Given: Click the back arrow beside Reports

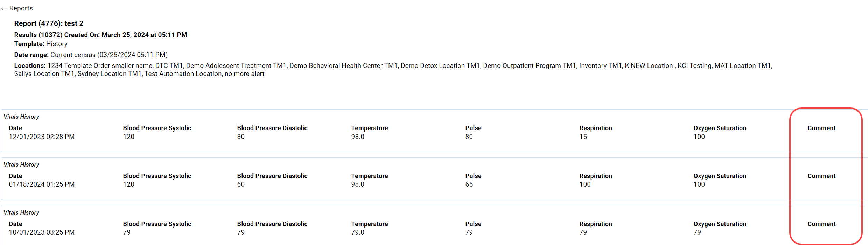Looking at the screenshot, I should coord(4,9).
